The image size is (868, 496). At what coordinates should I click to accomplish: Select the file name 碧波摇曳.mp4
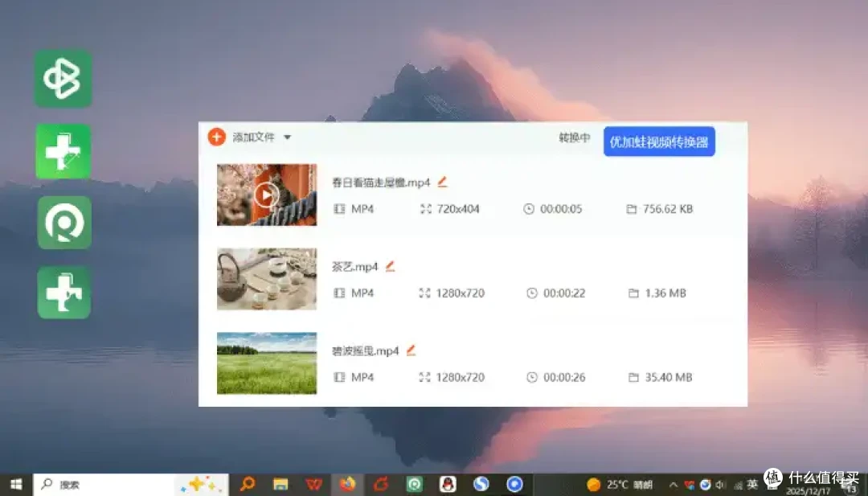point(366,351)
